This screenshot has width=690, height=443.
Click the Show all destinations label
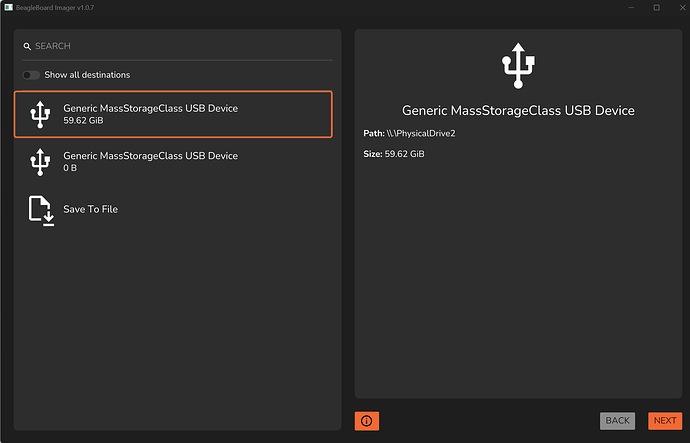pos(87,75)
